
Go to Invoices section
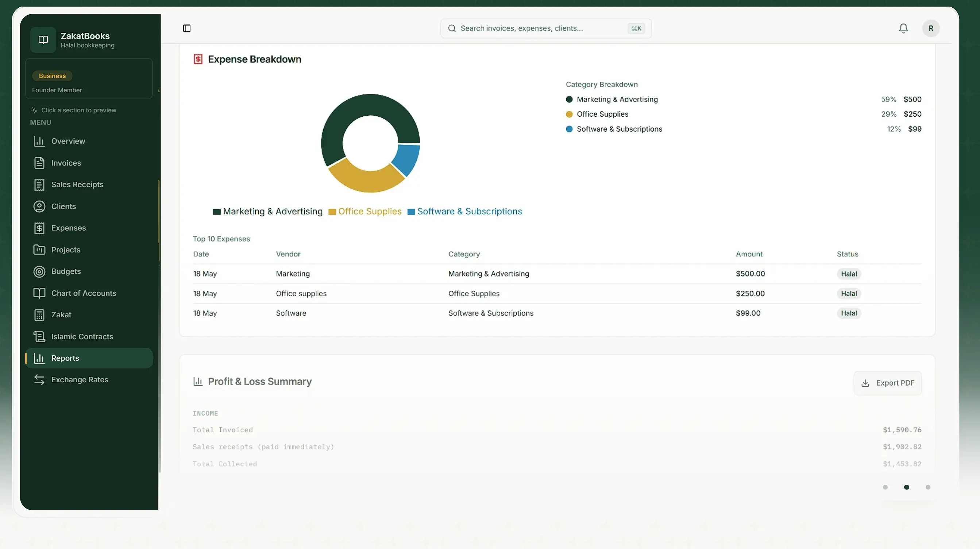(89, 163)
